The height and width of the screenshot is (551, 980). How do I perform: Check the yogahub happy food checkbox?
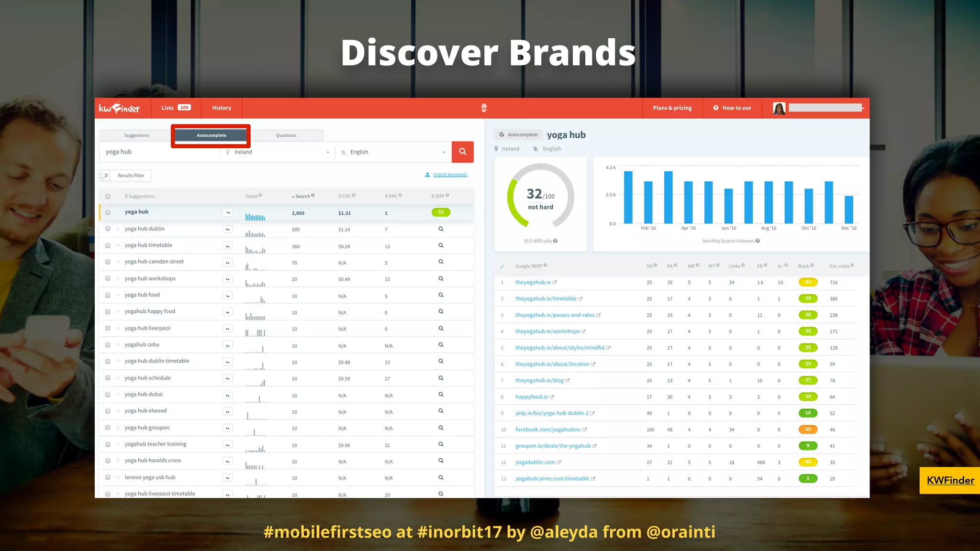click(108, 312)
